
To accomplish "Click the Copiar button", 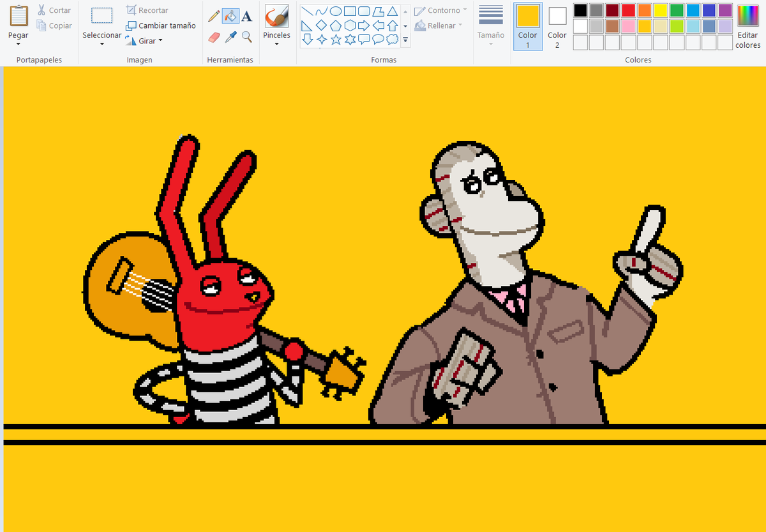I will pos(54,26).
